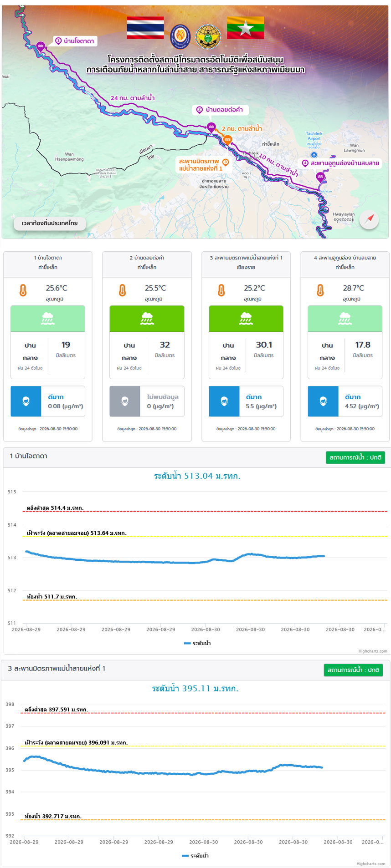The image size is (391, 868).
Task: Click the ระดับน้ำ 513.04 ม.รทก. chart title
Action: [x=197, y=476]
